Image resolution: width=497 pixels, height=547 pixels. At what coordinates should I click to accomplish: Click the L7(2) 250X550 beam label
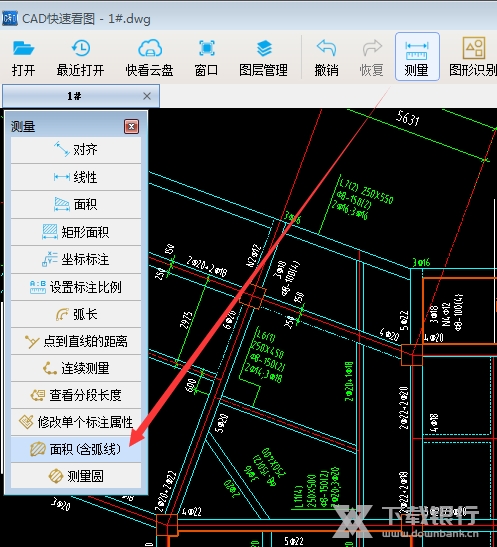click(367, 190)
